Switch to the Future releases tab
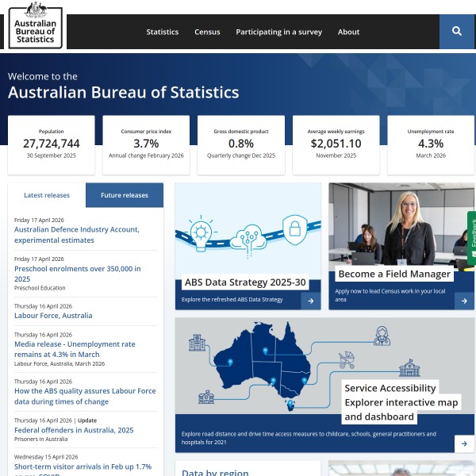Viewport: 476px width, 476px height. pyautogui.click(x=125, y=195)
